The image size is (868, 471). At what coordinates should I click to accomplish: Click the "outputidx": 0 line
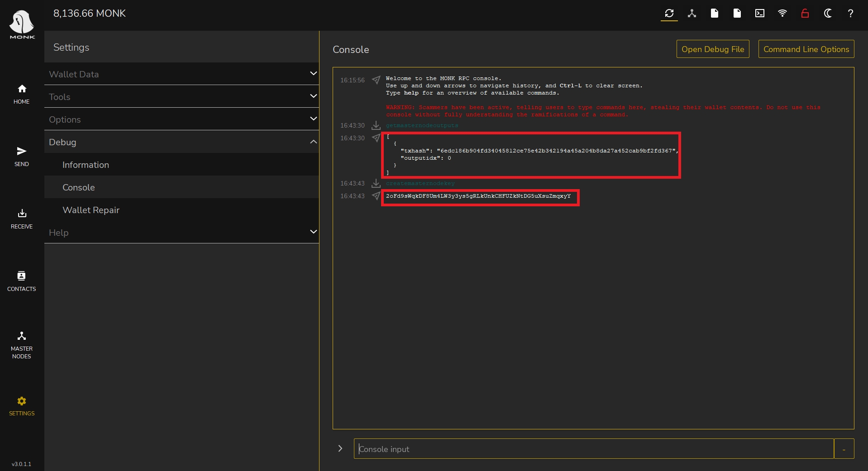(426, 158)
